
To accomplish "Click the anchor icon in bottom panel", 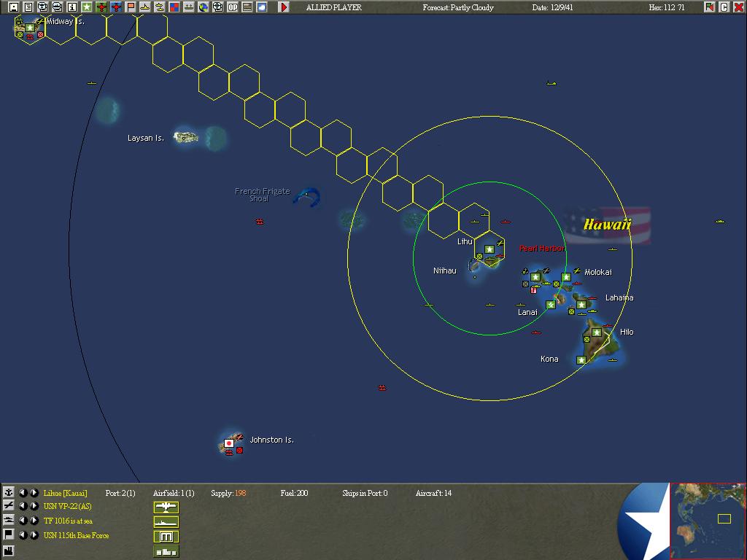I will 8,492.
